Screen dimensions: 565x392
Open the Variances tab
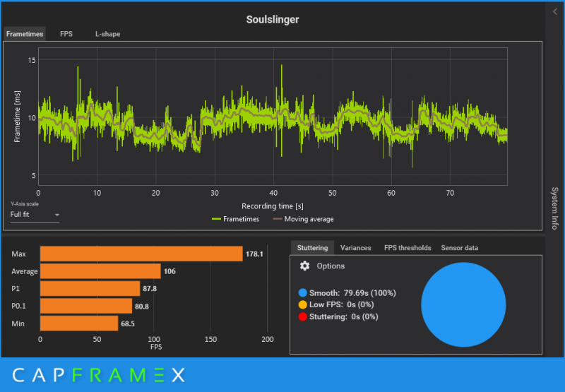(356, 248)
